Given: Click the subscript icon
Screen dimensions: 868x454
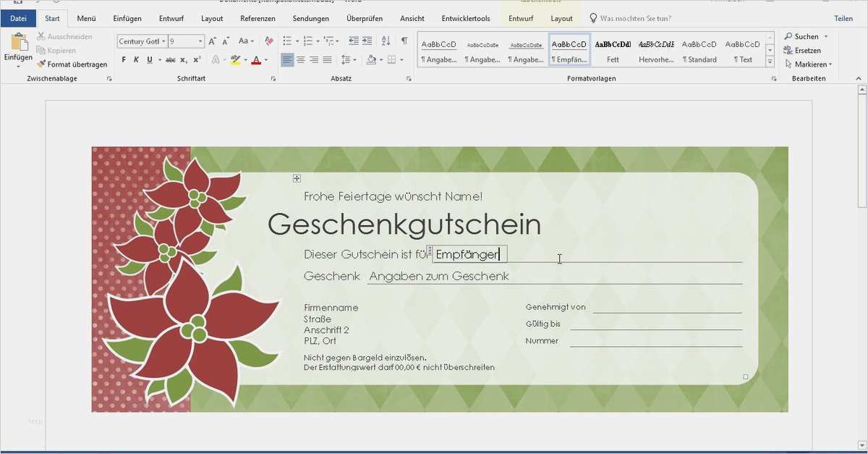Looking at the screenshot, I should click(x=183, y=59).
